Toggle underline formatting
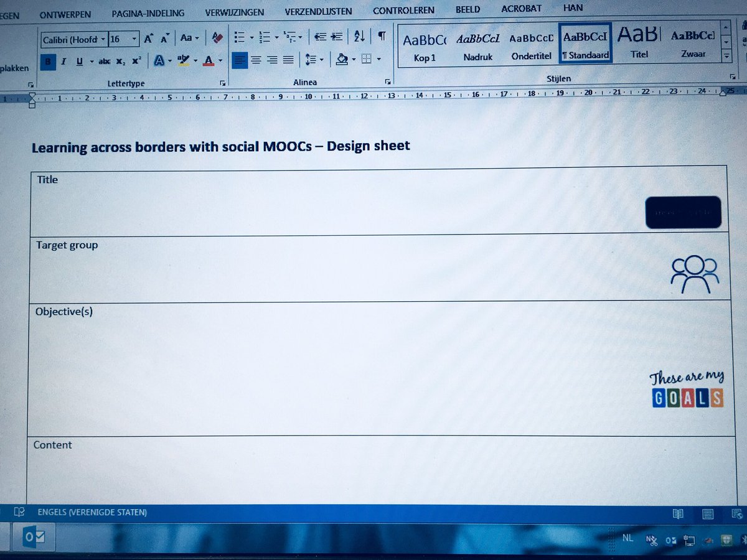 click(79, 61)
